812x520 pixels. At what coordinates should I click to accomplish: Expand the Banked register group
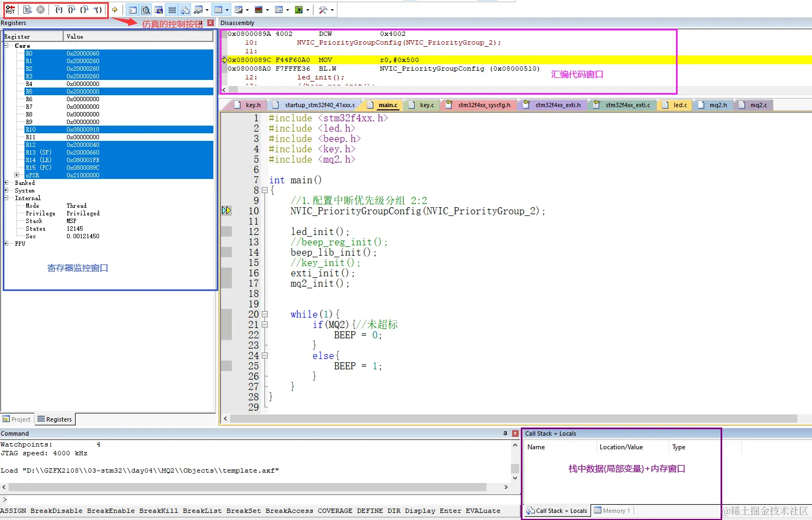[6, 183]
